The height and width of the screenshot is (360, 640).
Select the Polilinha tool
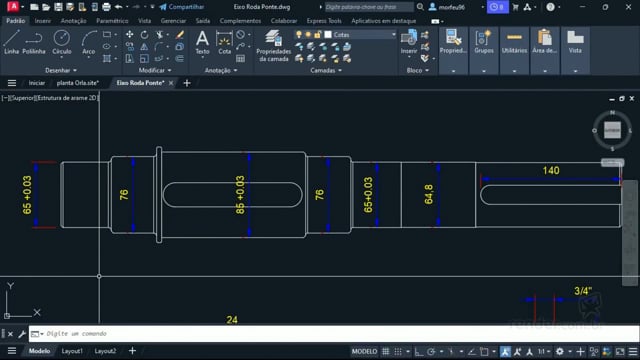coord(34,42)
